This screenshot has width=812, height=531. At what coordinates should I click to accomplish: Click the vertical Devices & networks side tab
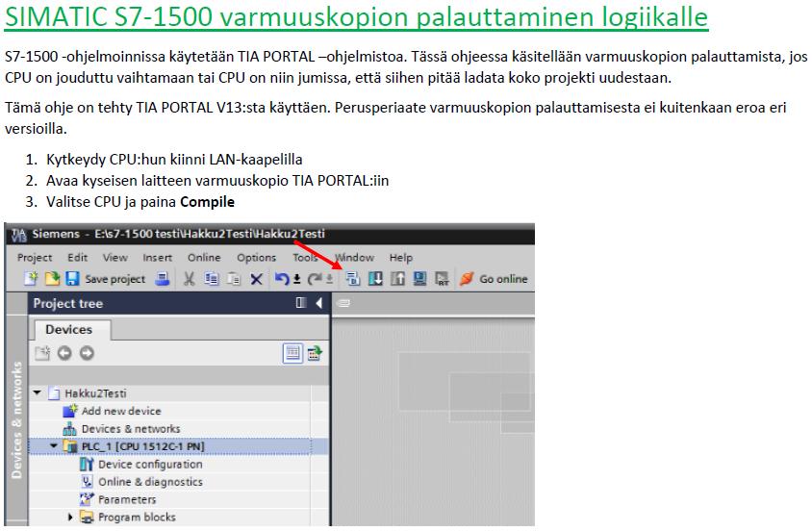[x=16, y=419]
